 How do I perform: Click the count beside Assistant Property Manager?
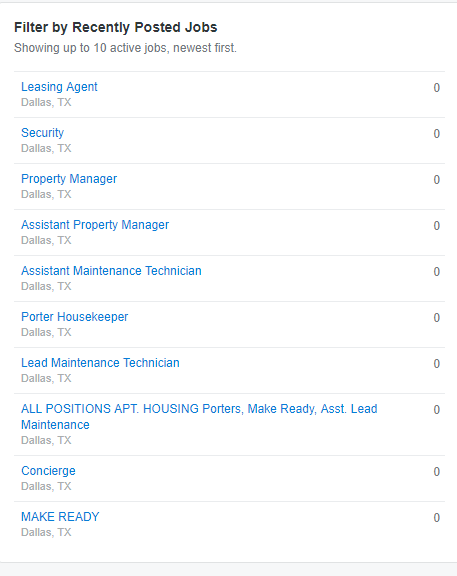436,226
